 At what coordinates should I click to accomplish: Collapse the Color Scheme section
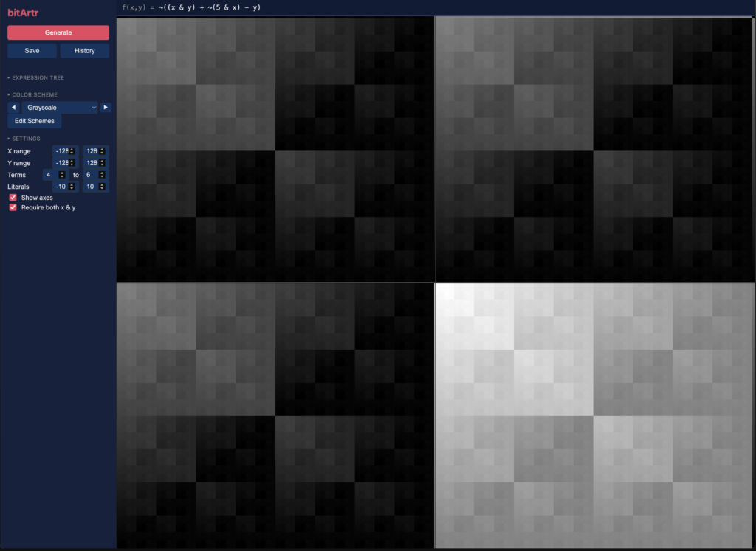pos(32,95)
